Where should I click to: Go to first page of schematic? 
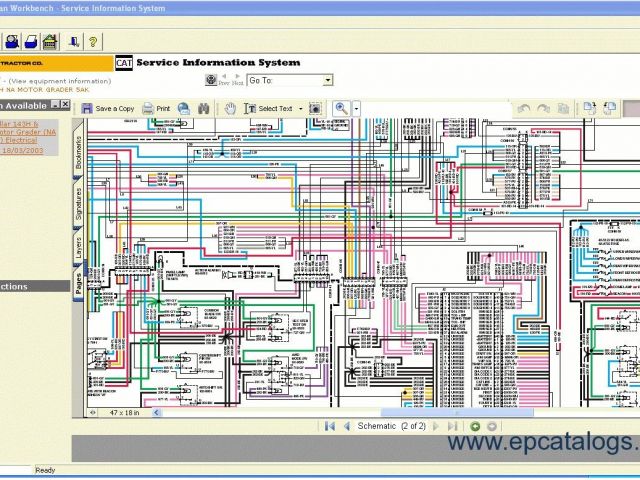[x=329, y=426]
